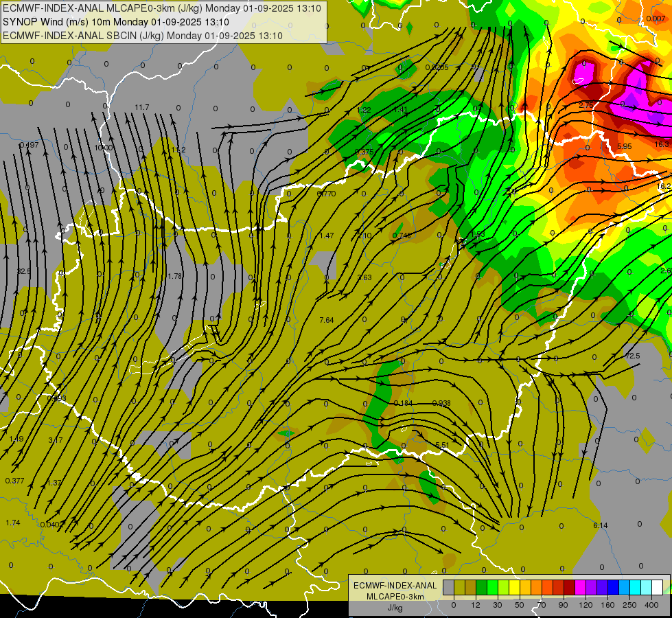Click the station value 6.14

pos(601,525)
